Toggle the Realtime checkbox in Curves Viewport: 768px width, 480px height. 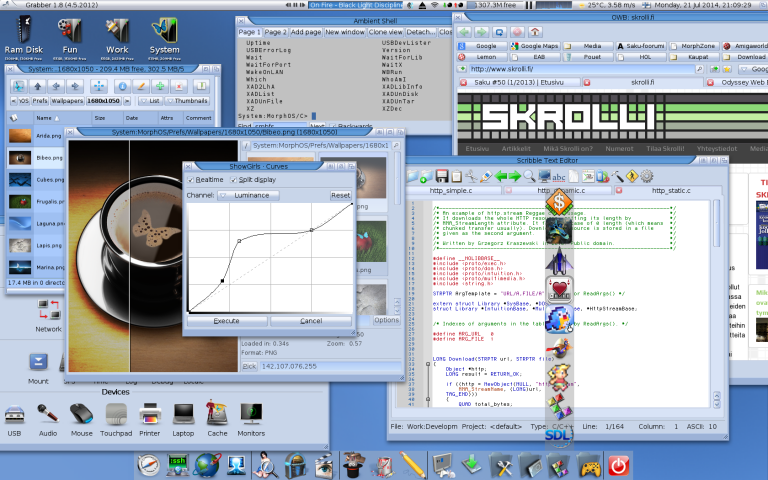[x=192, y=180]
